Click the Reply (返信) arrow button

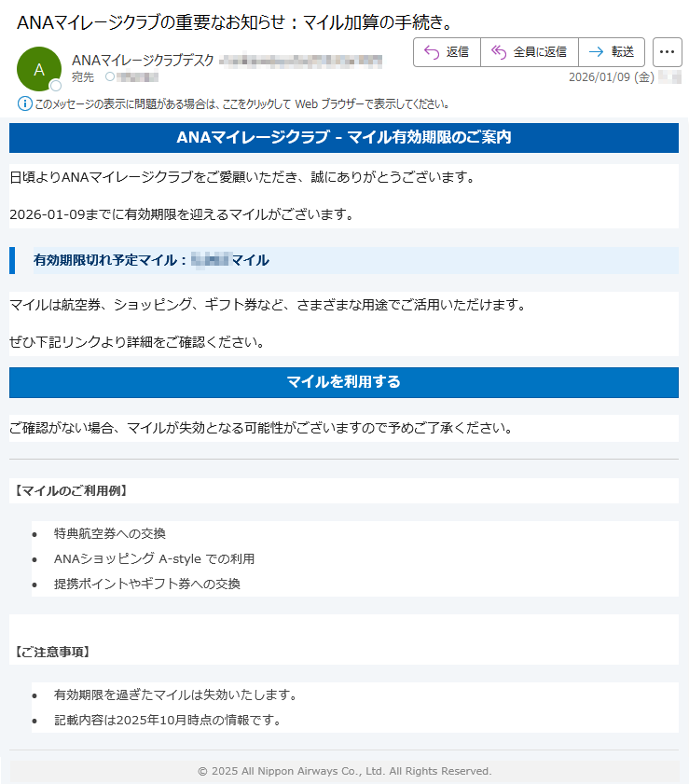coord(447,52)
